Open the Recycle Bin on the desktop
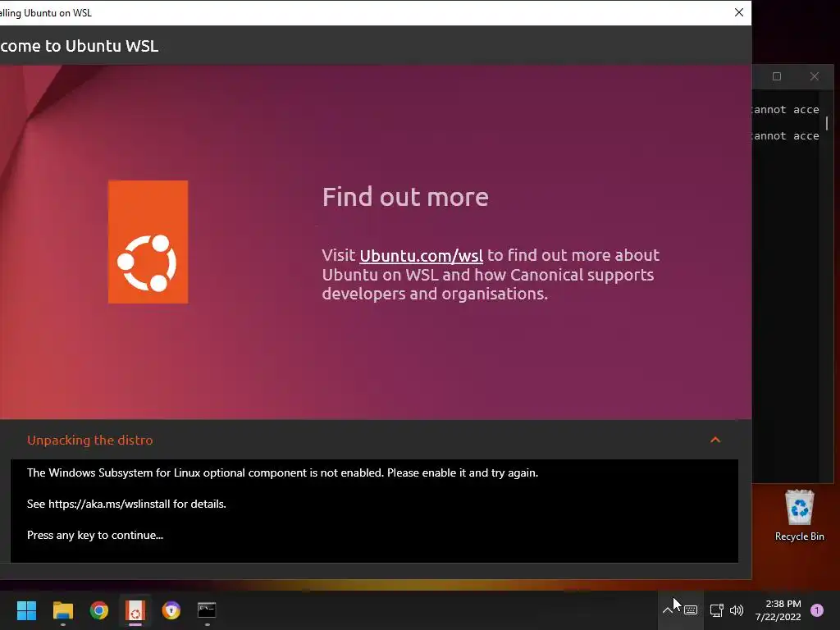The image size is (840, 630). click(799, 515)
